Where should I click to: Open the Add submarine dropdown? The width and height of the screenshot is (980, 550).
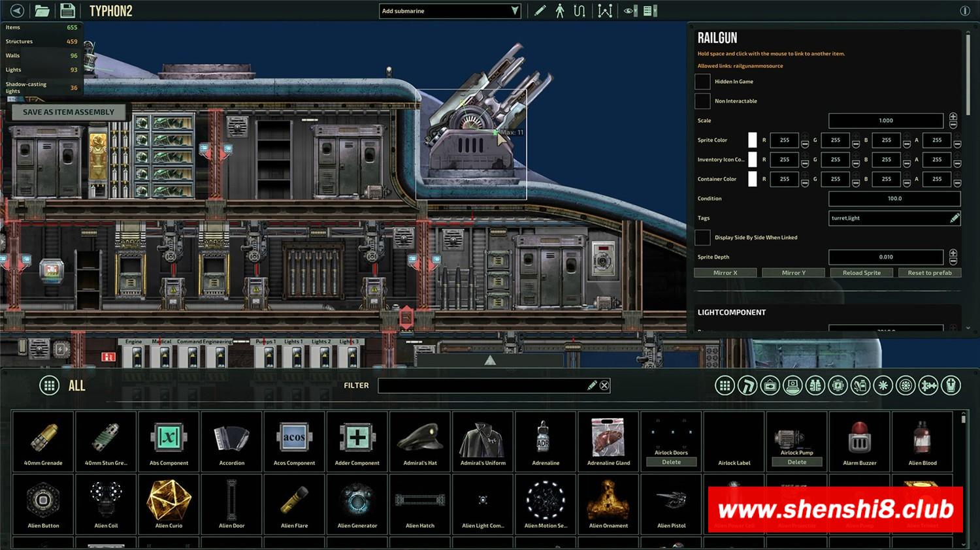(x=449, y=10)
